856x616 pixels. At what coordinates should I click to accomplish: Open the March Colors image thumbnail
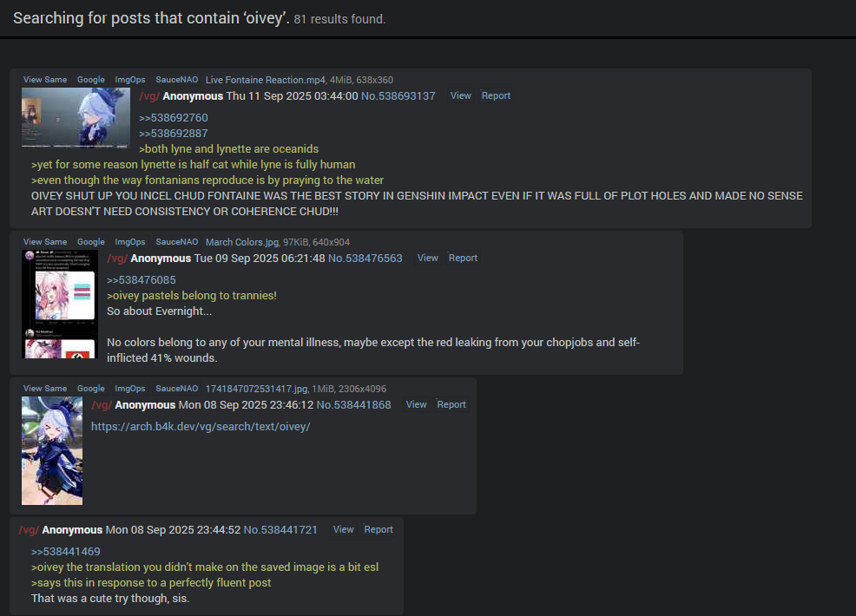coord(60,305)
